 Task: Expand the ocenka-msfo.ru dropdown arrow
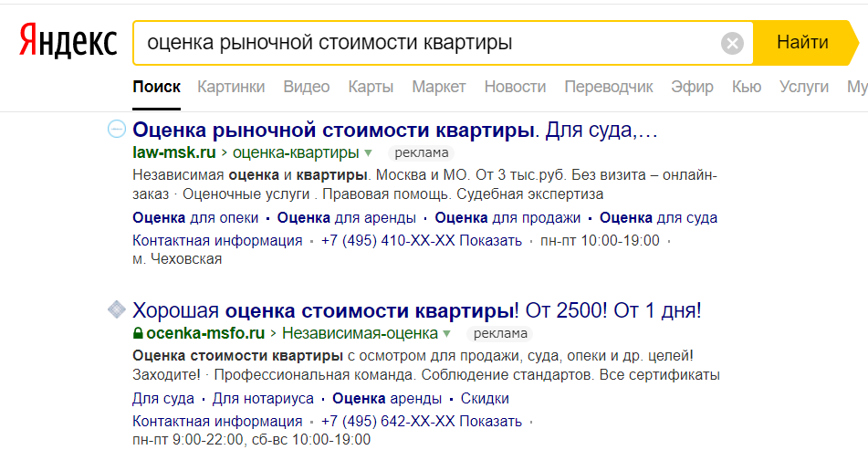(x=446, y=334)
